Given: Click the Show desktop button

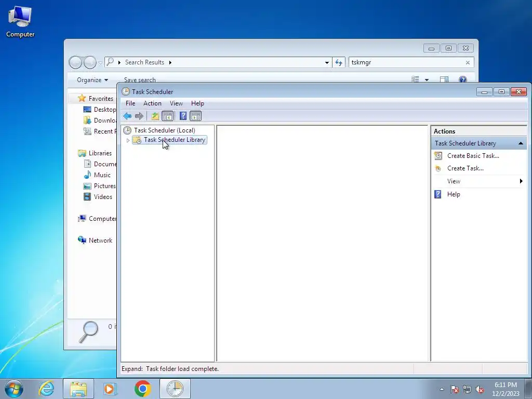Looking at the screenshot, I should pos(529,389).
